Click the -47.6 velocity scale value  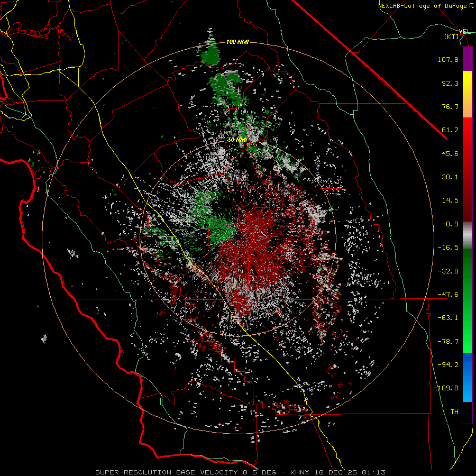tap(448, 295)
